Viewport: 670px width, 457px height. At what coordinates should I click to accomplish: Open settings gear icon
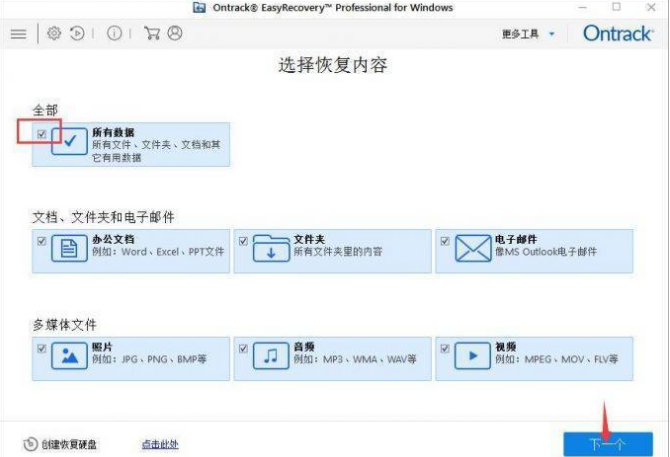coord(54,33)
